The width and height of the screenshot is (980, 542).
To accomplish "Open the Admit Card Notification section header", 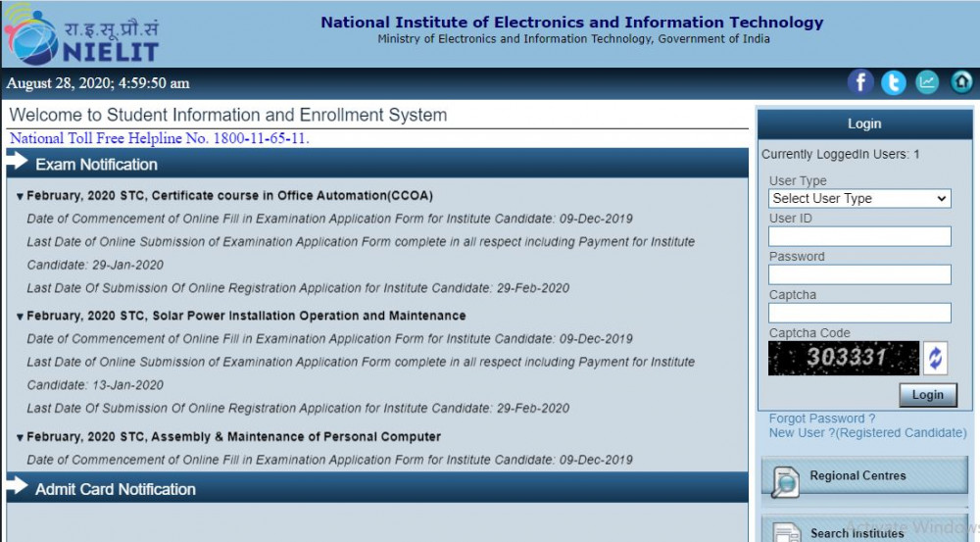I will tap(115, 489).
